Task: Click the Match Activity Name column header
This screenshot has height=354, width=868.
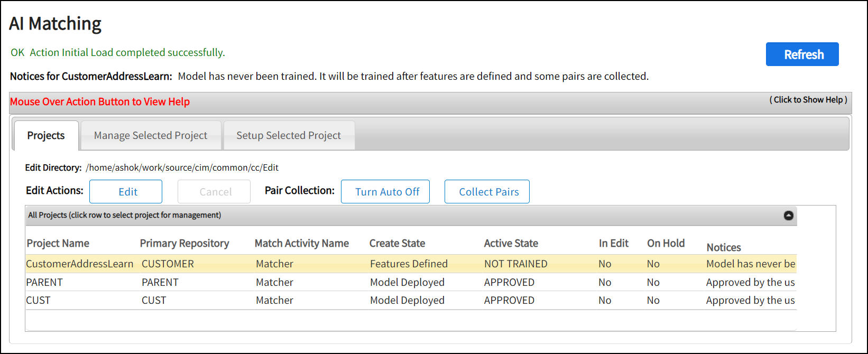Action: [x=302, y=244]
